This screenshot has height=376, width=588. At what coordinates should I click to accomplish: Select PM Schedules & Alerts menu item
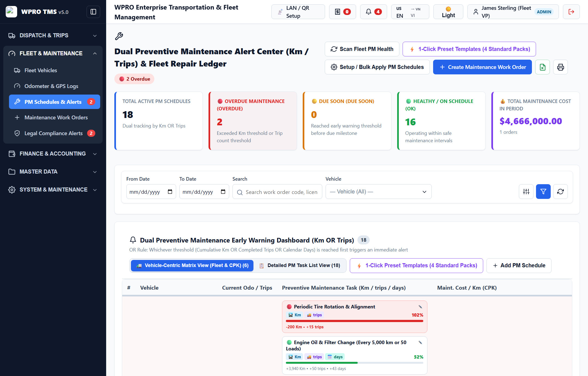[54, 102]
